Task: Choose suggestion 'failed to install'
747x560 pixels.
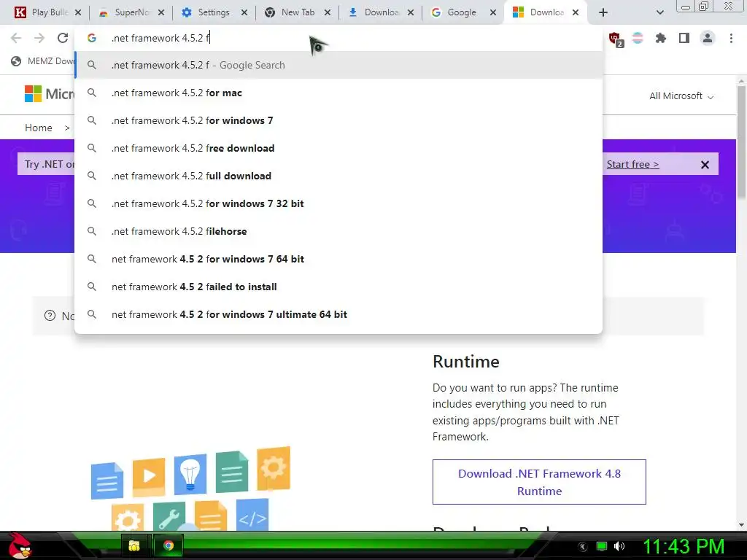Action: [338, 287]
